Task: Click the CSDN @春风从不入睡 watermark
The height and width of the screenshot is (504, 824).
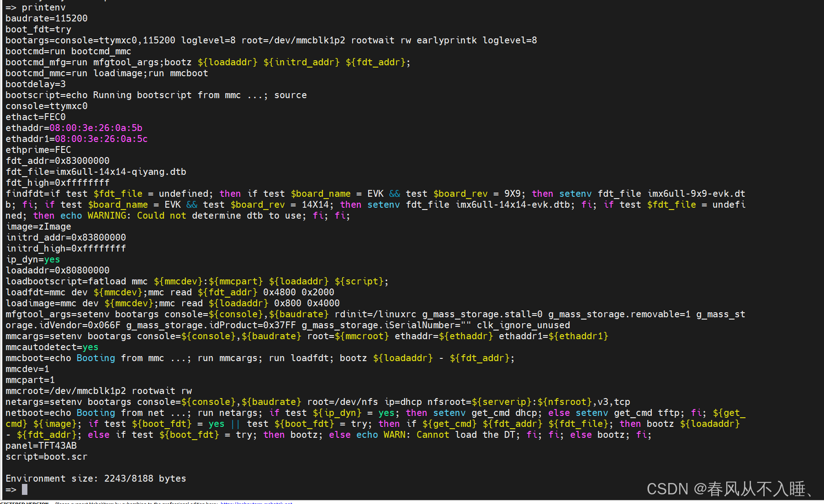Action: [731, 488]
